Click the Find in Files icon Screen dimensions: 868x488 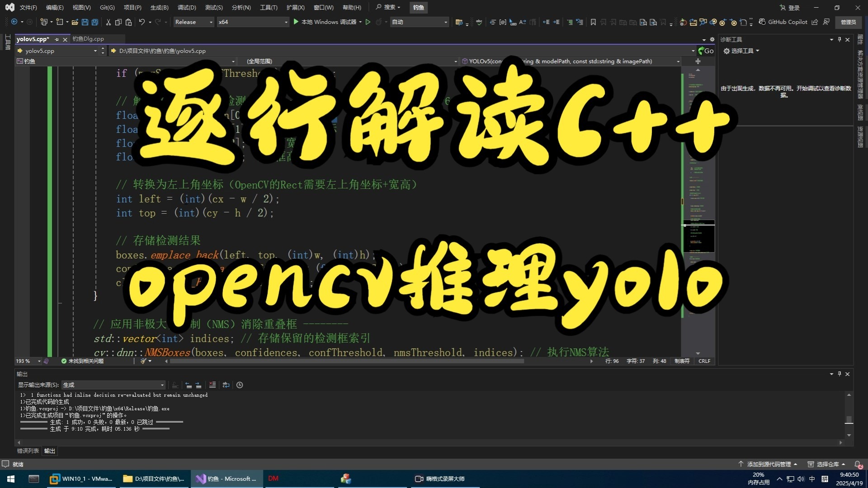click(x=459, y=22)
